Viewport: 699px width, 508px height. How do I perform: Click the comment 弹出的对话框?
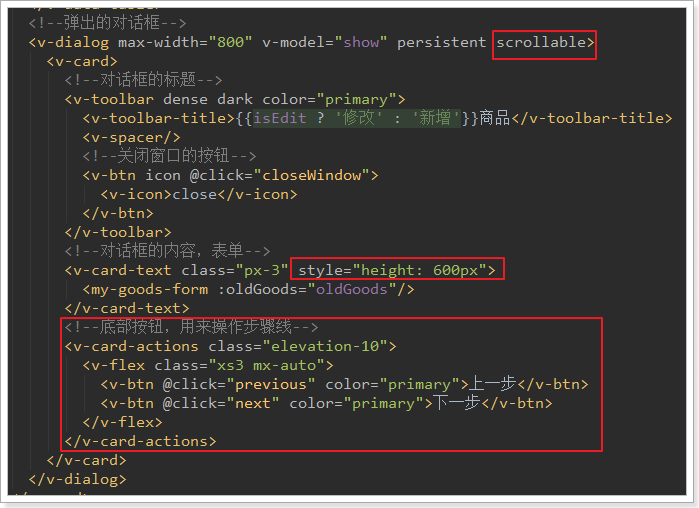point(107,23)
